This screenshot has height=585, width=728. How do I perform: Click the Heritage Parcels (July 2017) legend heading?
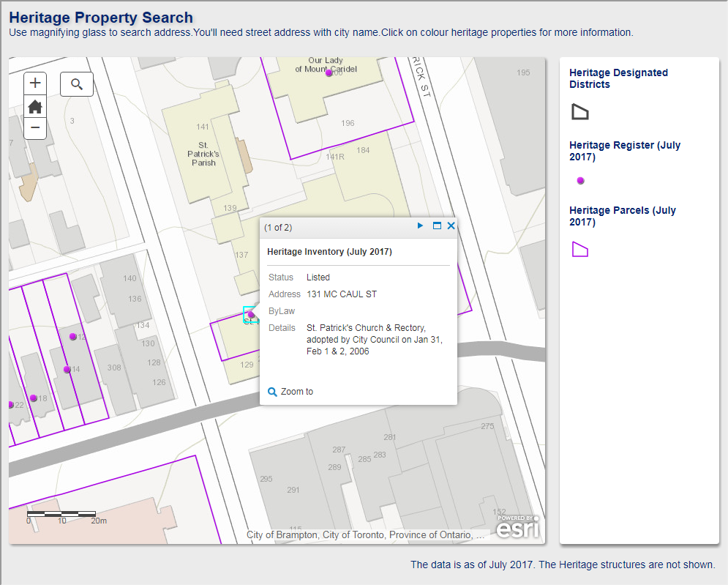coord(623,216)
